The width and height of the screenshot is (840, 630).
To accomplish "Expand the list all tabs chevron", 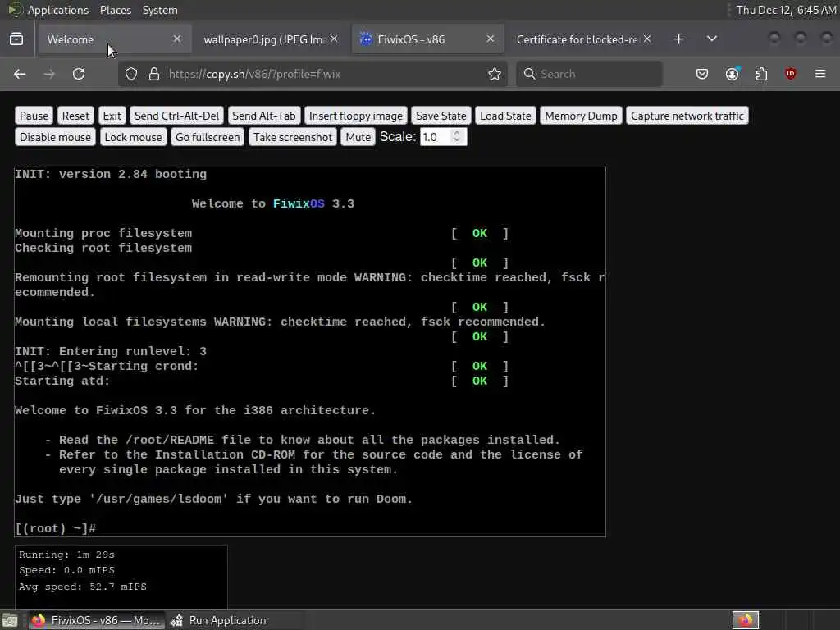I will point(712,39).
